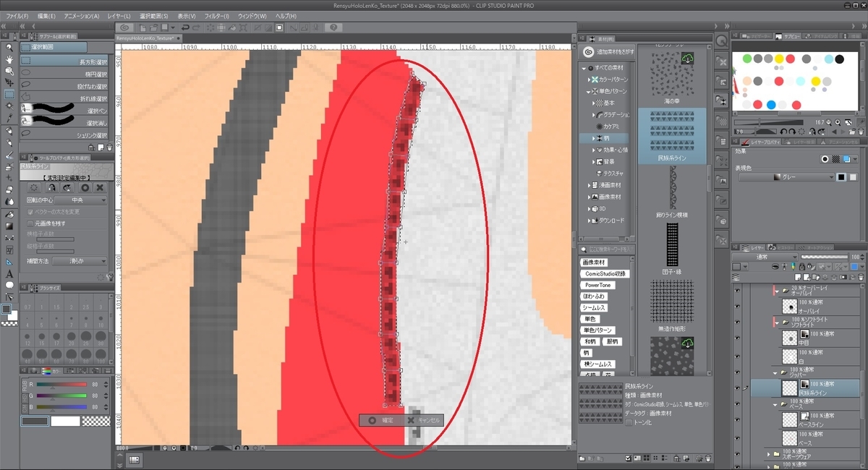The height and width of the screenshot is (470, 868).
Task: Click the 確定 button on canvas
Action: point(382,420)
